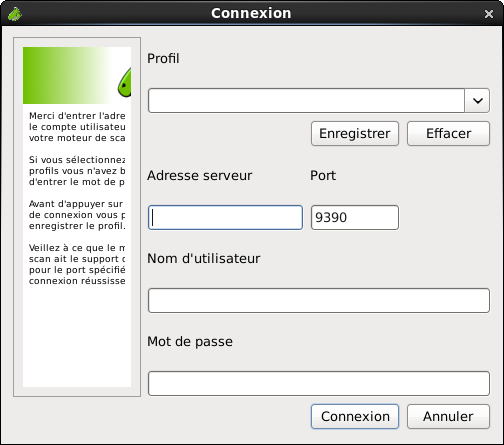Click the Connexion window title text
Screen dimensions: 504x445
coord(251,13)
